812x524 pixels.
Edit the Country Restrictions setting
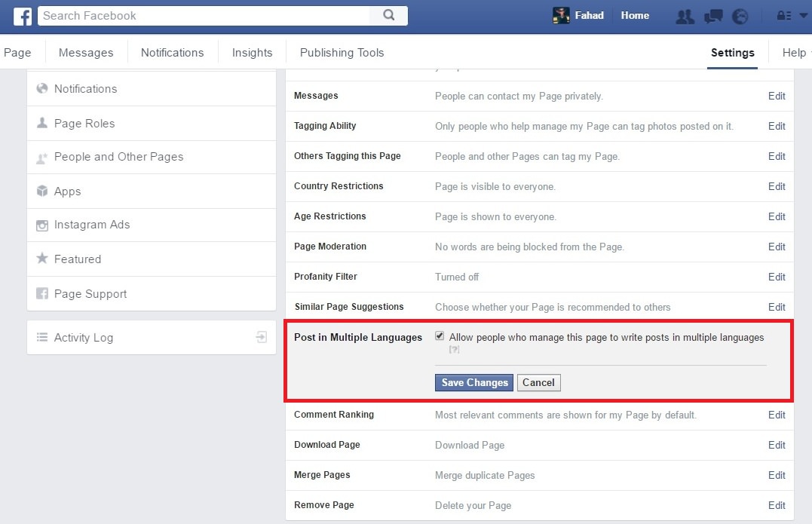777,186
